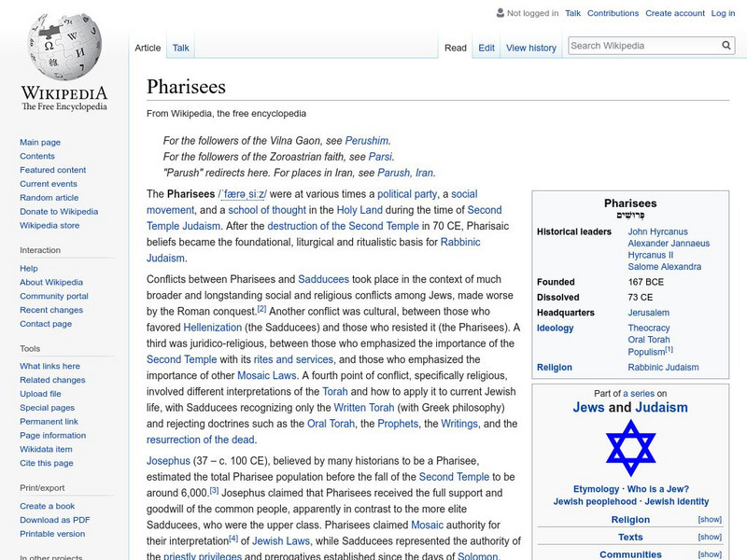Open Featured content link

pos(53,170)
